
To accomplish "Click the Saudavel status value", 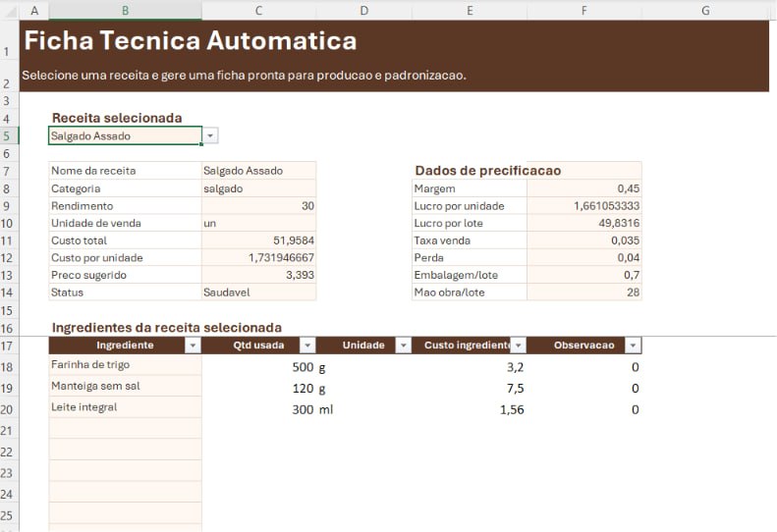I will pyautogui.click(x=258, y=293).
